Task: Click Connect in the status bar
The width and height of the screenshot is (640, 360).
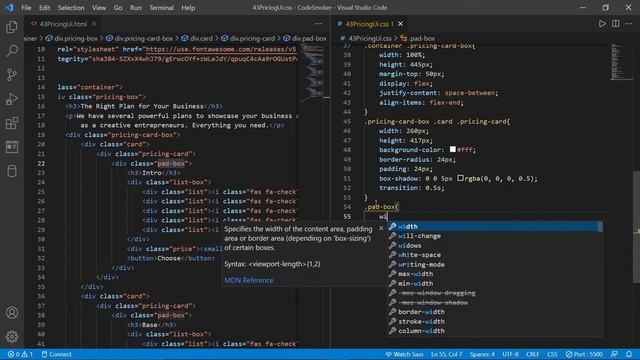Action: [x=56, y=354]
